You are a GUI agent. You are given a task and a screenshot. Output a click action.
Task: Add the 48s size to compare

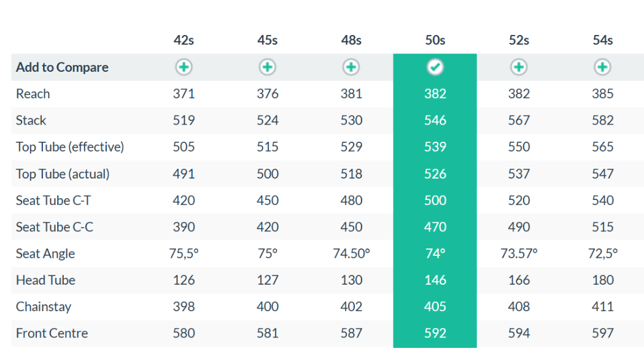351,67
